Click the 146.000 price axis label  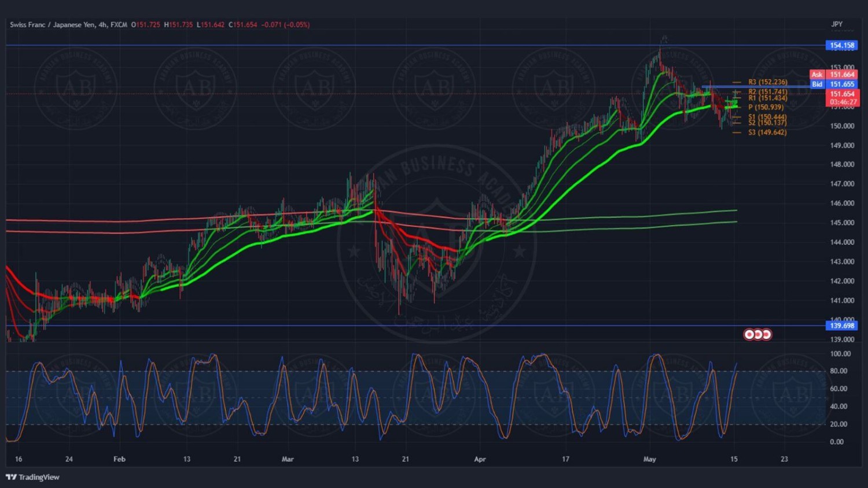(x=842, y=204)
